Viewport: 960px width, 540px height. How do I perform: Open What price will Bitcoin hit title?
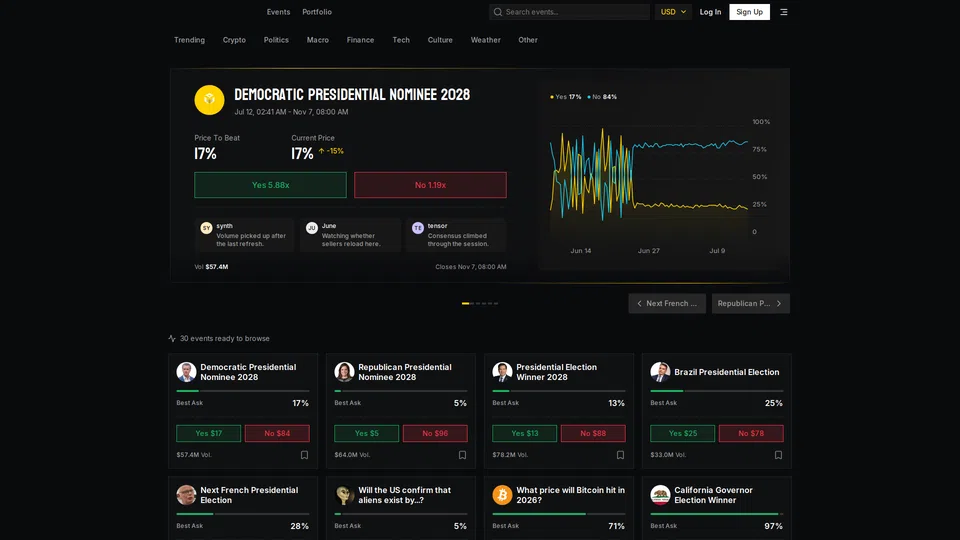[x=571, y=495]
